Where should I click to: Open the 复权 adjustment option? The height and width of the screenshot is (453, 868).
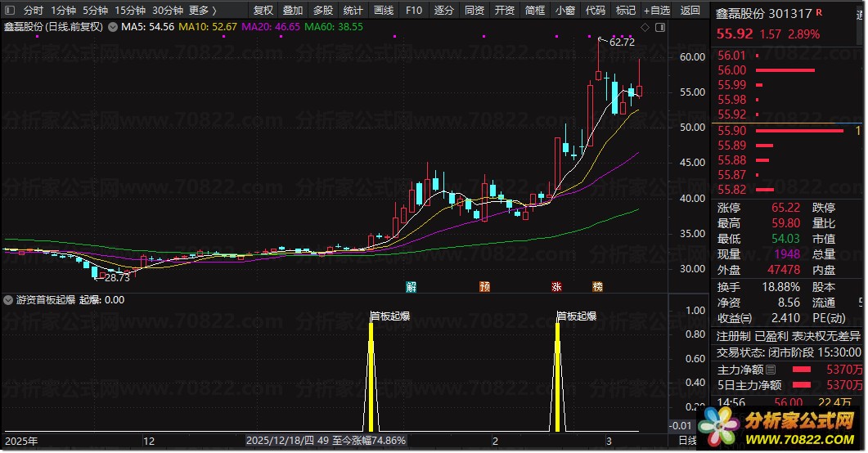coord(263,10)
